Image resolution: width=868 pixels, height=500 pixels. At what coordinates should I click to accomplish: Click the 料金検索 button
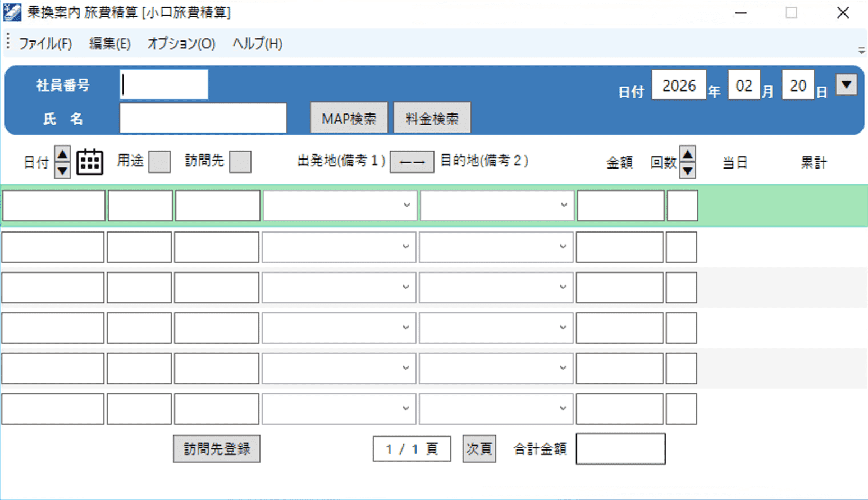[x=432, y=118]
